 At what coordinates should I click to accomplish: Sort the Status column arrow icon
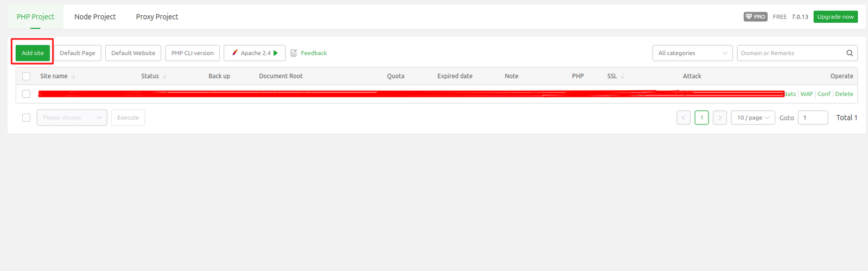point(165,77)
